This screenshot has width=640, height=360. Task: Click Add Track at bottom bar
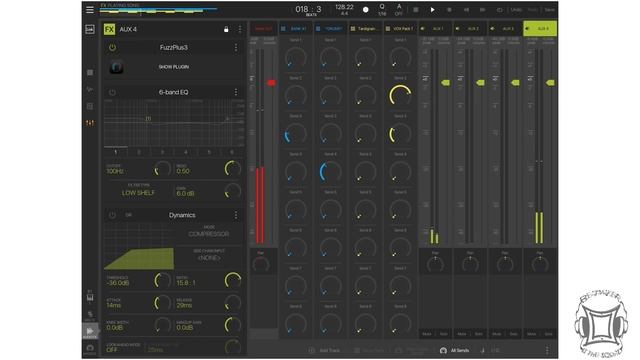(x=324, y=350)
